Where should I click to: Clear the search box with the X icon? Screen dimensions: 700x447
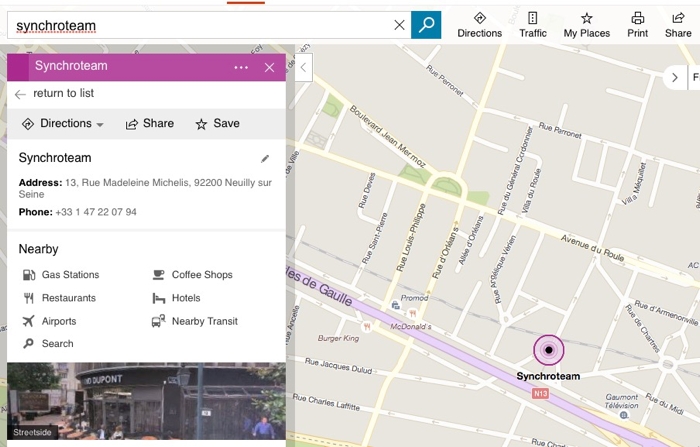399,25
